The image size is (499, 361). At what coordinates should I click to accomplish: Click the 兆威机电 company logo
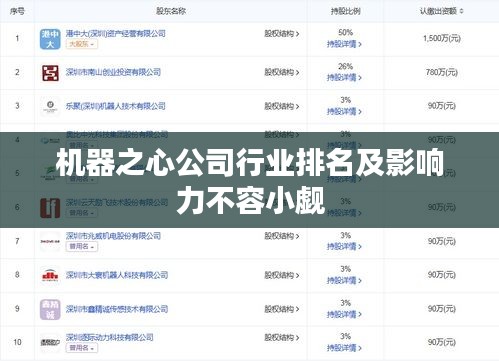pyautogui.click(x=50, y=241)
